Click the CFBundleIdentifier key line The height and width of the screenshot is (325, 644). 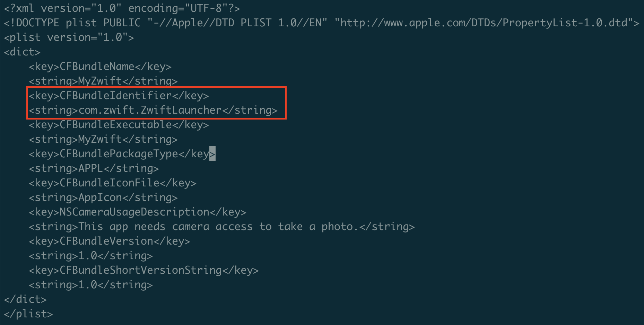(119, 95)
